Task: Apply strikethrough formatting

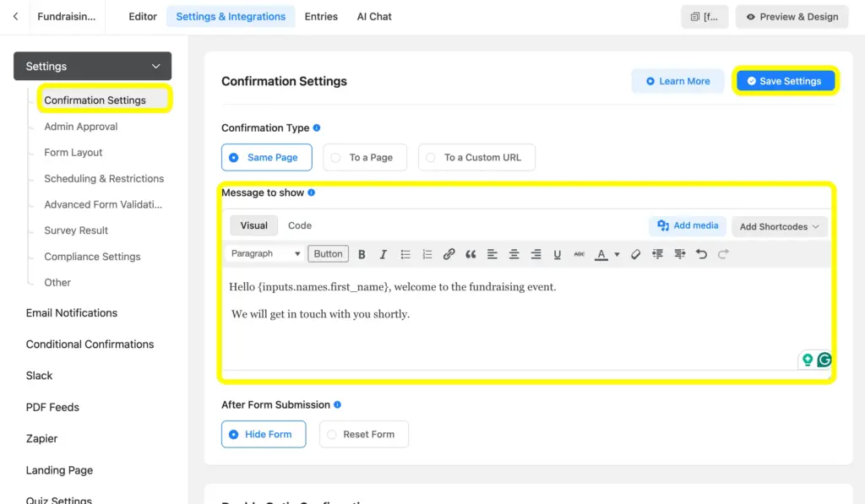Action: (579, 254)
